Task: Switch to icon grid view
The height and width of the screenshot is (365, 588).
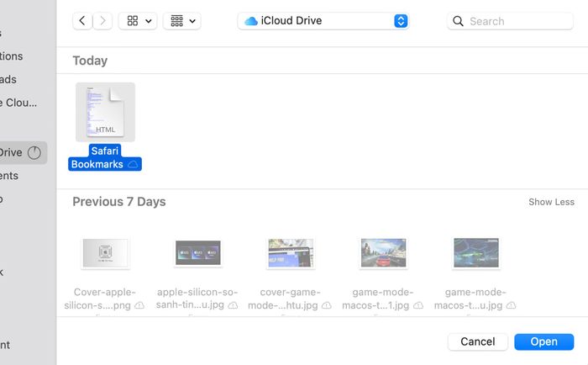Action: pyautogui.click(x=133, y=21)
